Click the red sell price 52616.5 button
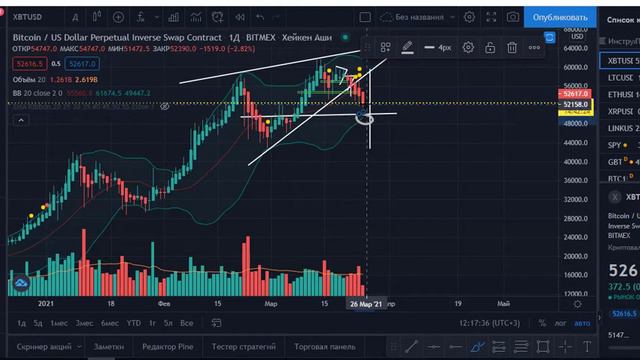Image resolution: width=640 pixels, height=360 pixels. [x=29, y=64]
